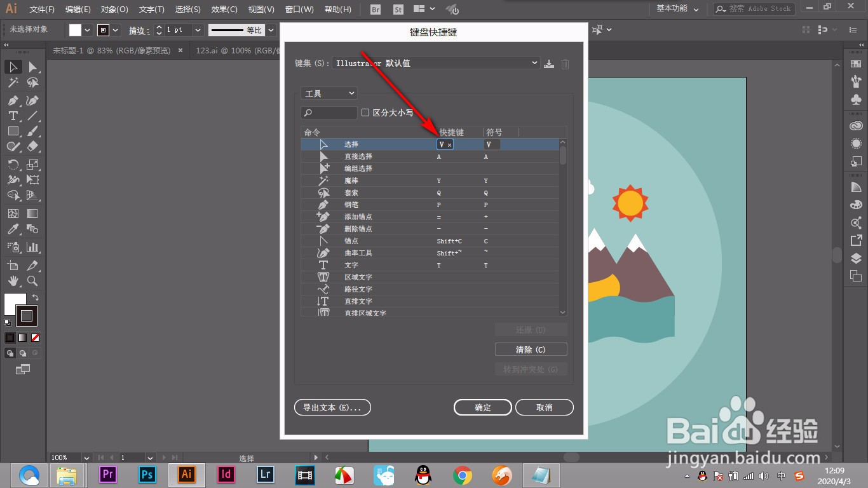Click the V shortcut field for the Selection row
Screen dimensions: 868x488
click(x=445, y=145)
